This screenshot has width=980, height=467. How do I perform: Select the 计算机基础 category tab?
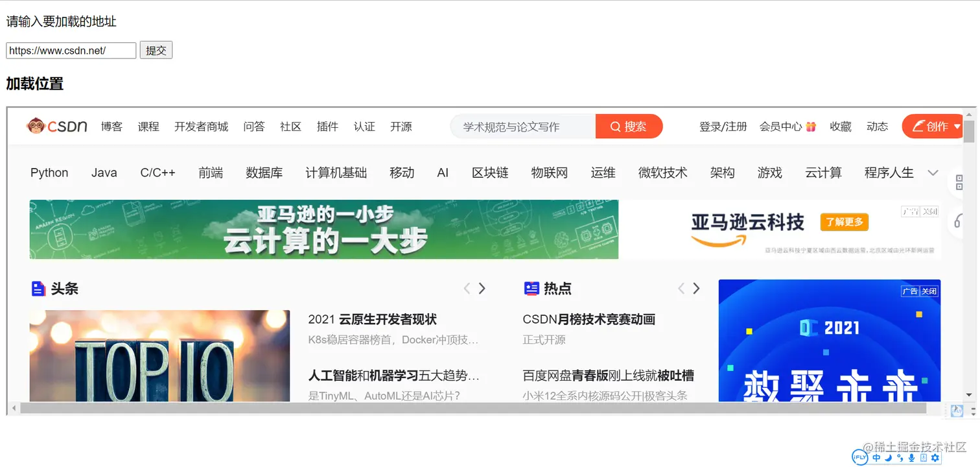(336, 173)
